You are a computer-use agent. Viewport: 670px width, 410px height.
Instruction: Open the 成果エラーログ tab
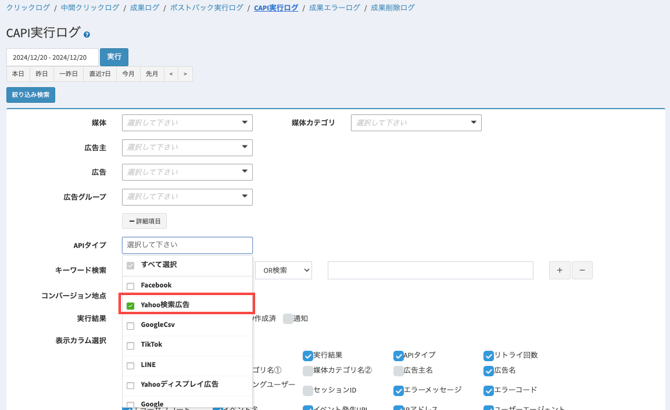pyautogui.click(x=334, y=8)
